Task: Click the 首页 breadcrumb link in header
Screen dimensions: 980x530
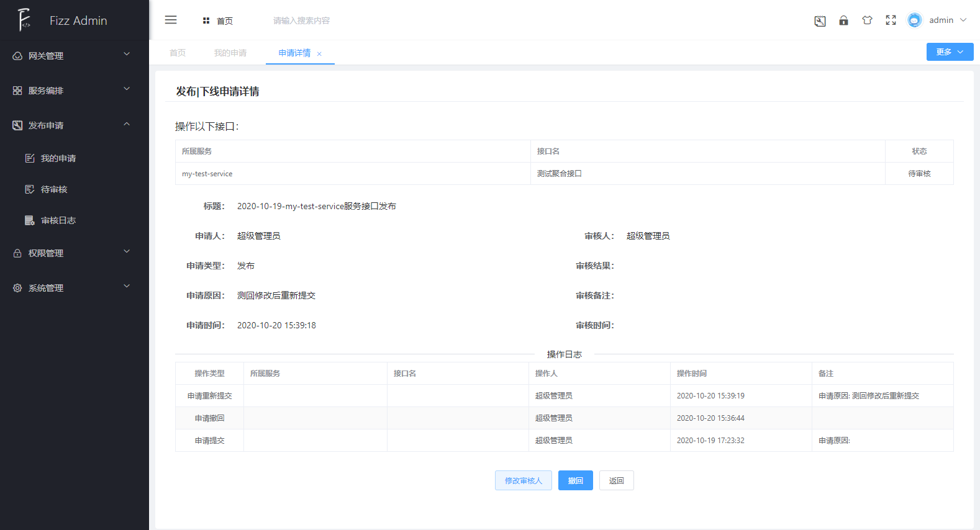Action: tap(225, 21)
